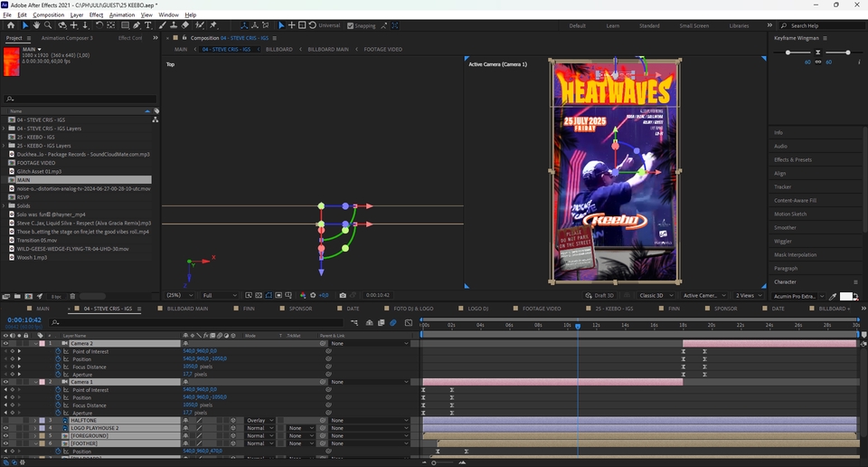Open the resolution Full dropdown
The image size is (868, 467).
[x=219, y=295]
